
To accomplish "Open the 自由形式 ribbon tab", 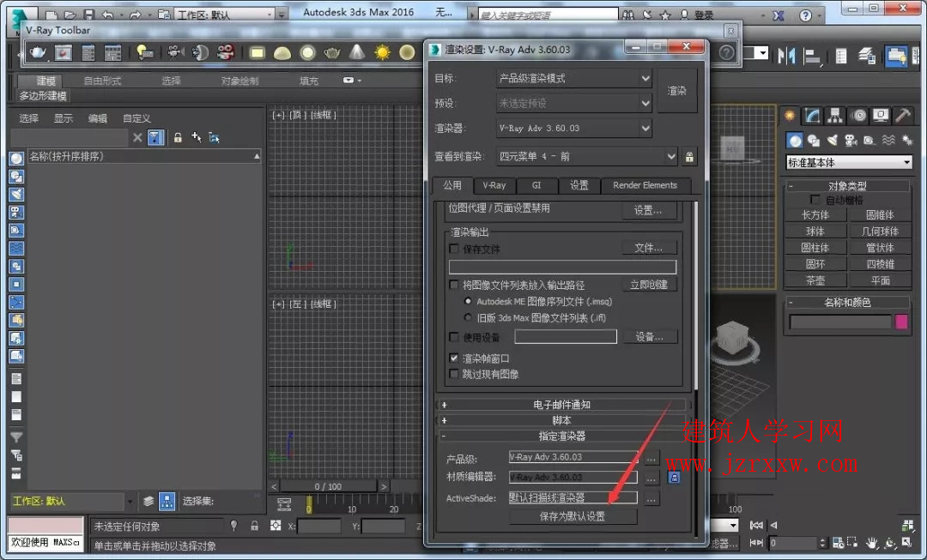I will pos(102,81).
